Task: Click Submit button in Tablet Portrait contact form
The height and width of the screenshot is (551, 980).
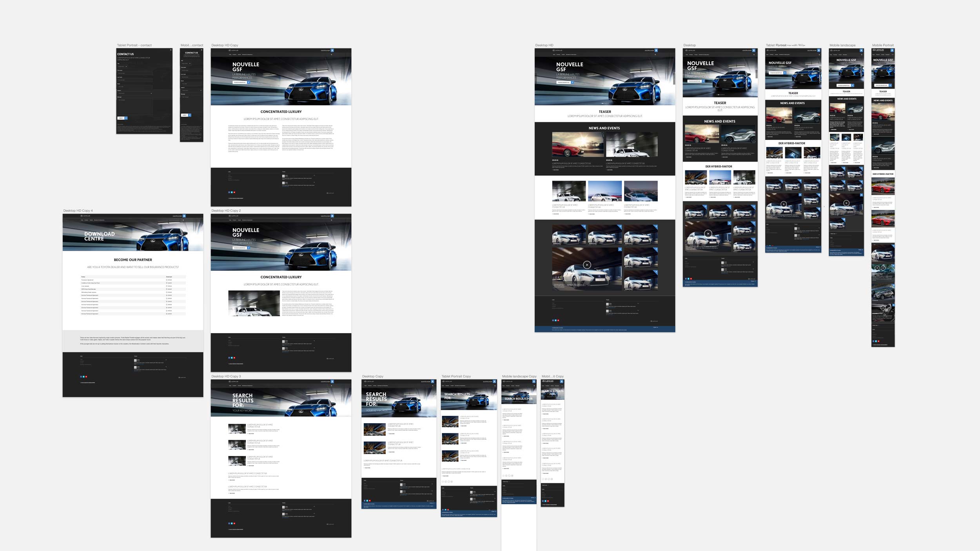Action: pos(121,118)
